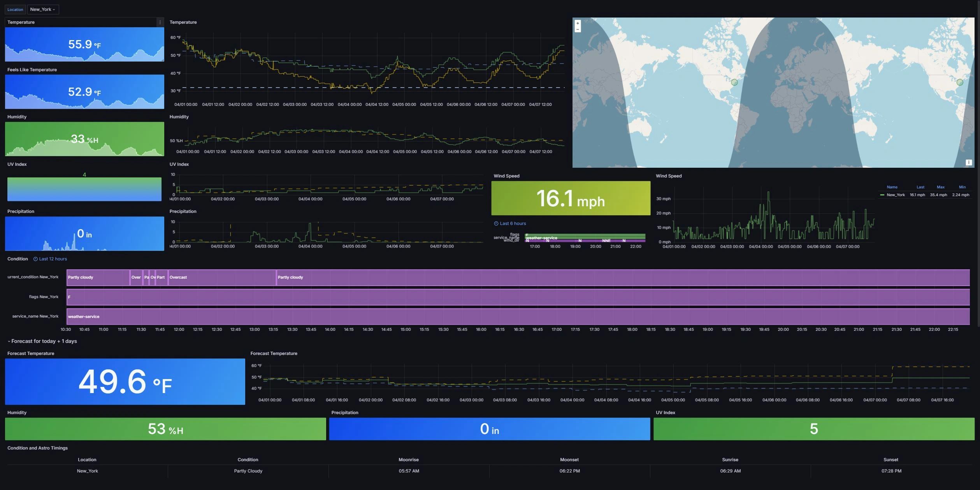980x490 pixels.
Task: Click the Last 6 hours time link
Action: point(513,223)
